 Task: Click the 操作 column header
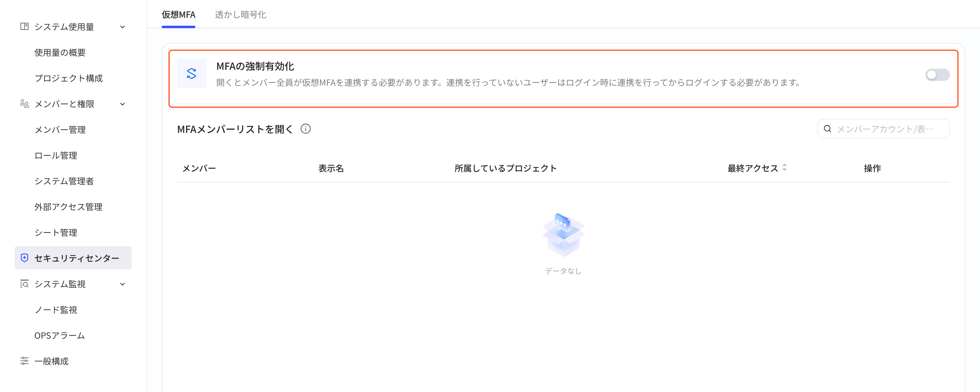pos(872,168)
